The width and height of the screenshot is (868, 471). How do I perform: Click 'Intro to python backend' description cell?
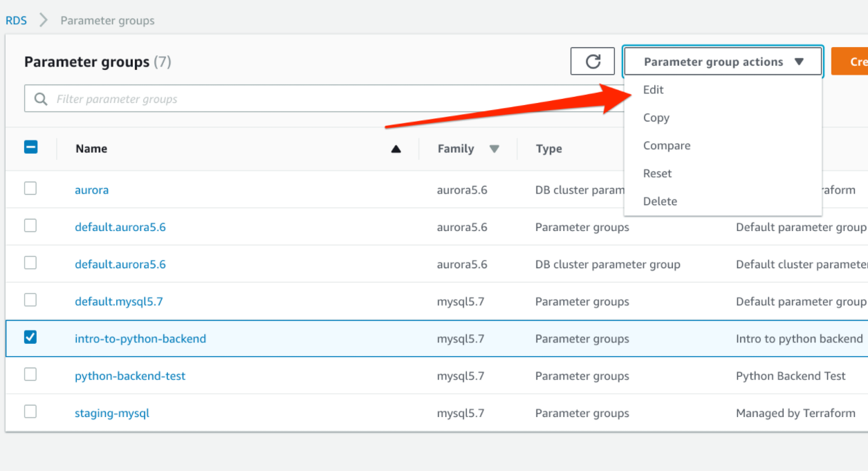coord(800,339)
